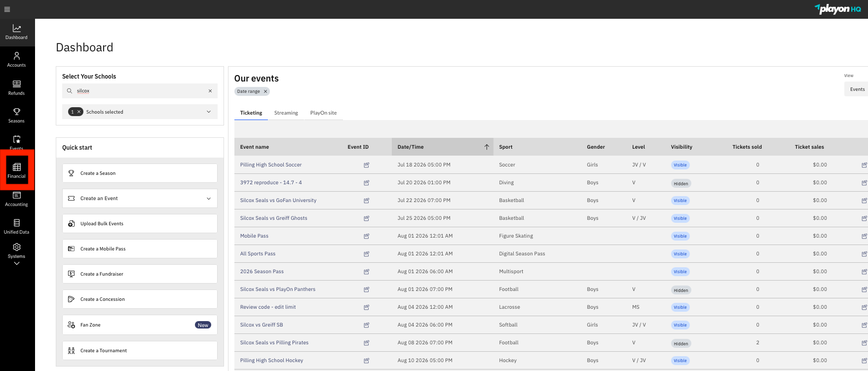Screen dimensions: 868x371
Task: Remove the Date range filter chip
Action: point(265,91)
